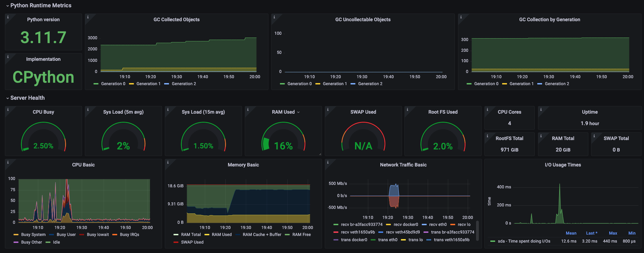Sort I/O legend table by Max column

tap(613, 233)
